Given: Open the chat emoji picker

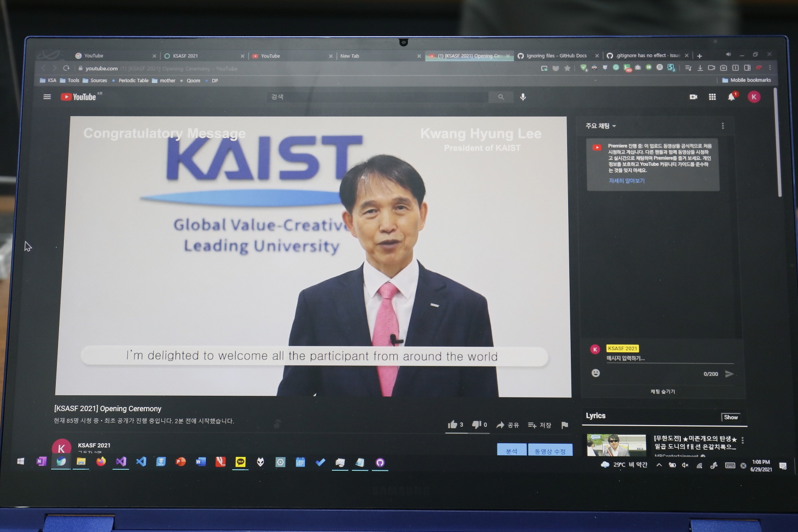Looking at the screenshot, I should point(596,373).
